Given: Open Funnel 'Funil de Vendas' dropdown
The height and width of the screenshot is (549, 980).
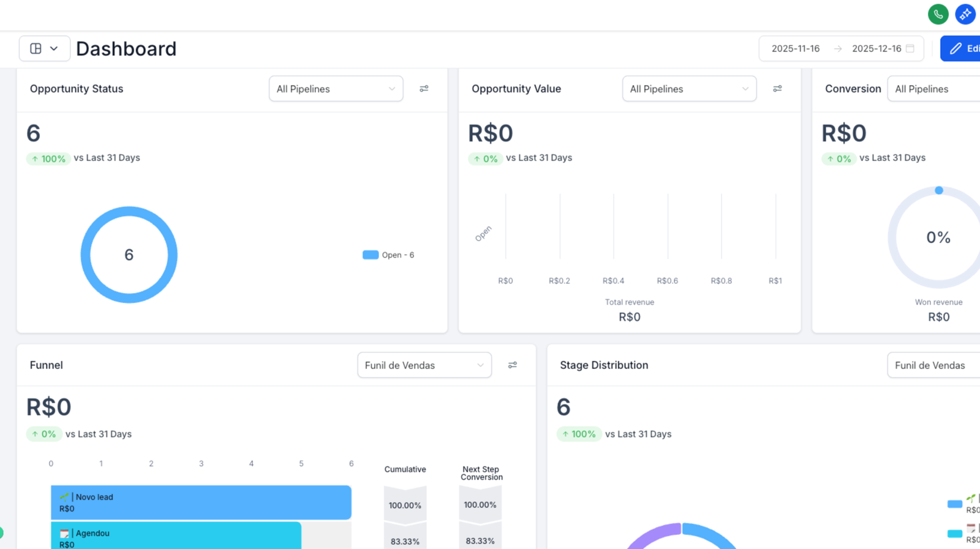Looking at the screenshot, I should point(424,365).
